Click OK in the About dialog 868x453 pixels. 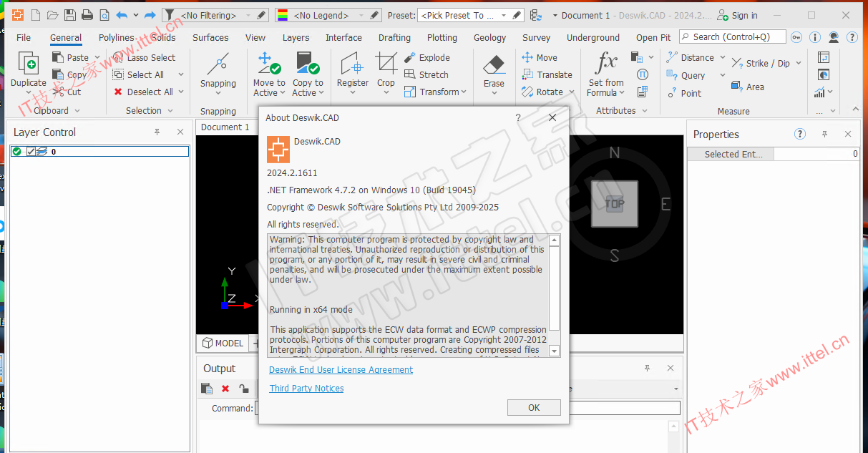point(534,407)
